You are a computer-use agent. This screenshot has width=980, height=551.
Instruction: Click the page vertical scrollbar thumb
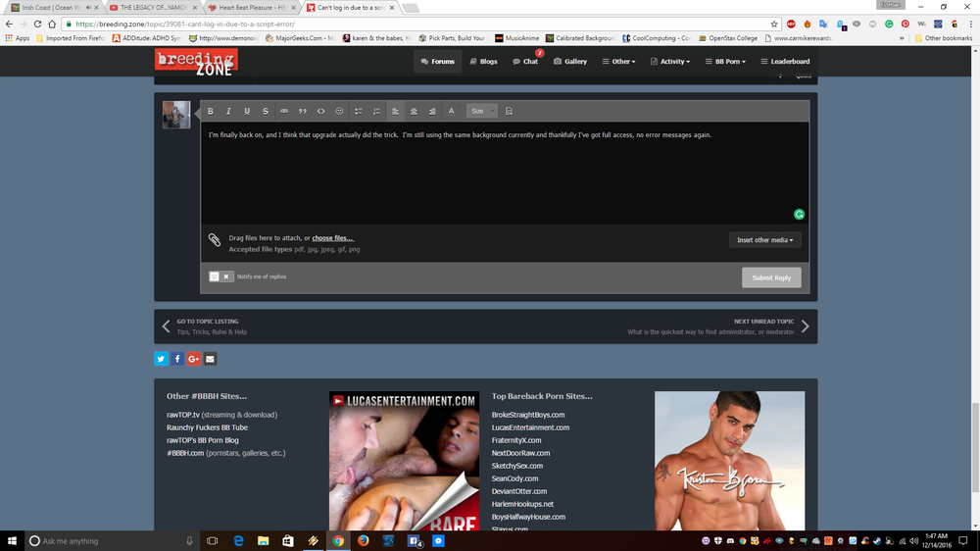(x=975, y=447)
